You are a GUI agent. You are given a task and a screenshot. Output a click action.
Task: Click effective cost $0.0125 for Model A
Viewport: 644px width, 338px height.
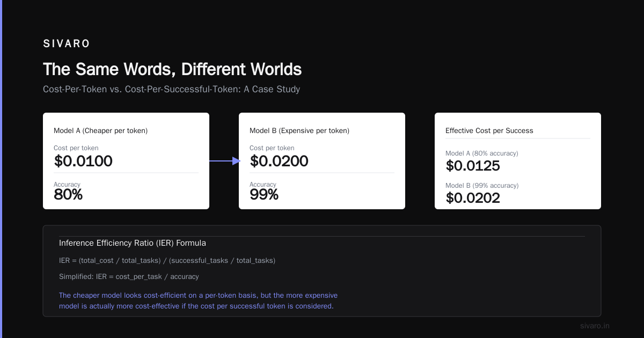[473, 166]
